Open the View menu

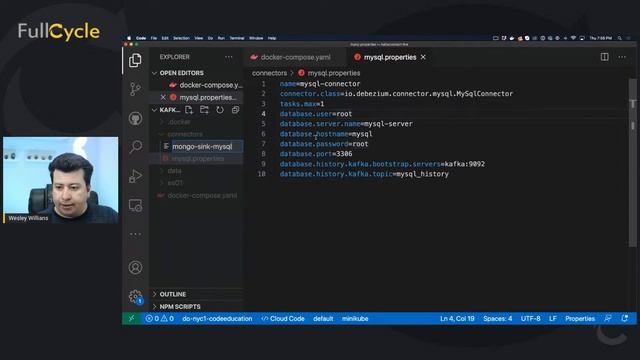tap(198, 38)
